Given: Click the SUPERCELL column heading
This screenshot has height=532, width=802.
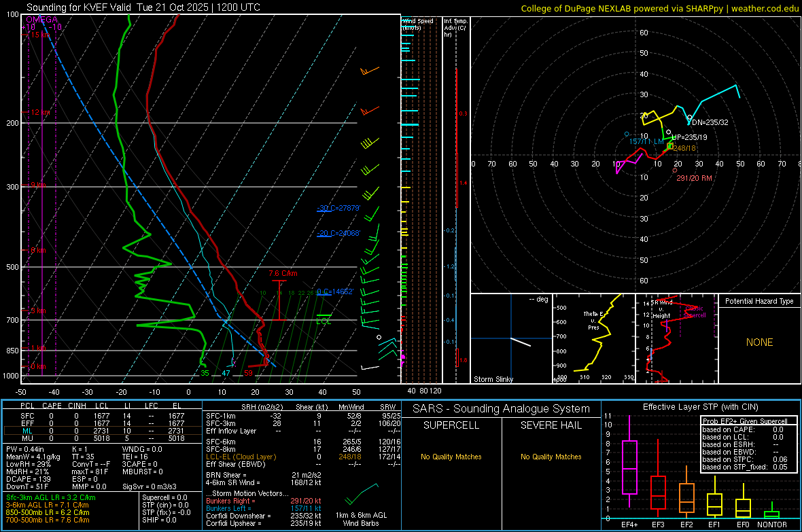Looking at the screenshot, I should pos(451,425).
